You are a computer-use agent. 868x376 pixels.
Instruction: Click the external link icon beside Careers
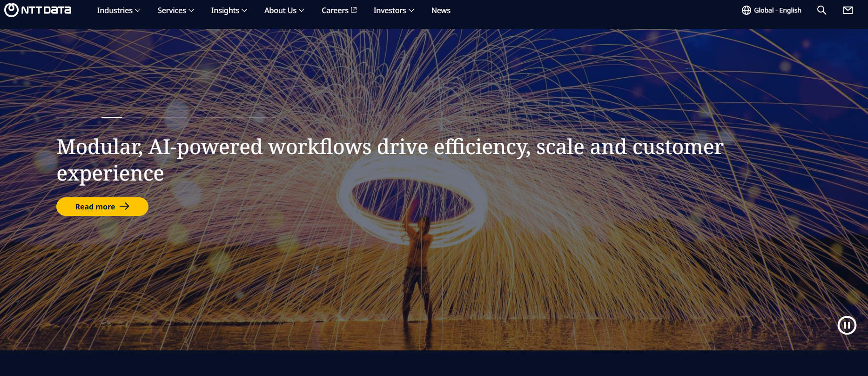[354, 10]
